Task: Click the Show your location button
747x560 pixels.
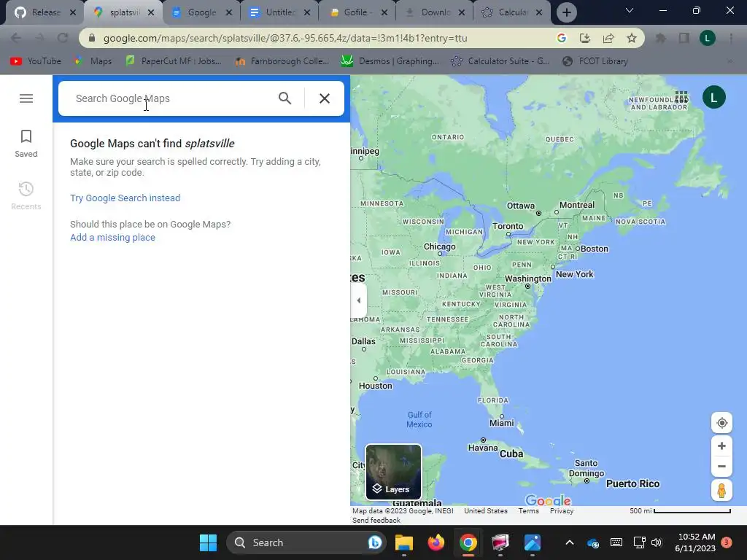Action: pos(721,423)
